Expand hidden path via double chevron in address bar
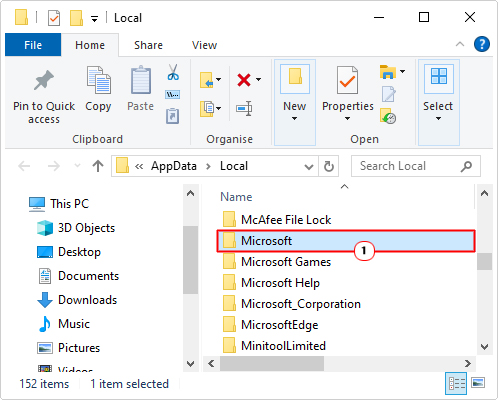The width and height of the screenshot is (498, 400). (x=139, y=166)
